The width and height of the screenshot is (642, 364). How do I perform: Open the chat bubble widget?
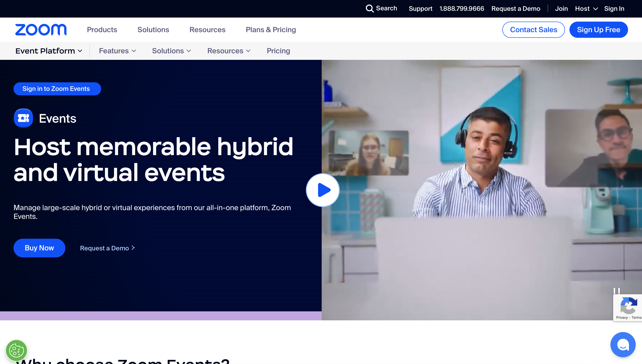(x=623, y=344)
